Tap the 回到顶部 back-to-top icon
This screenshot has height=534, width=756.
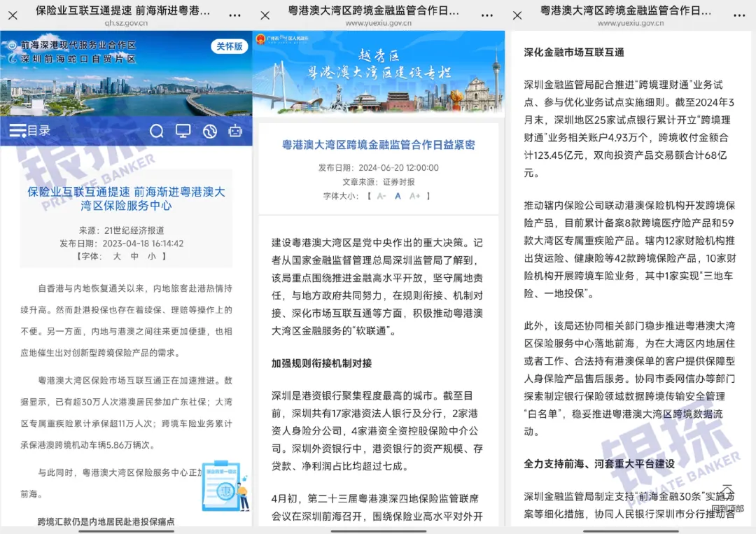727,499
